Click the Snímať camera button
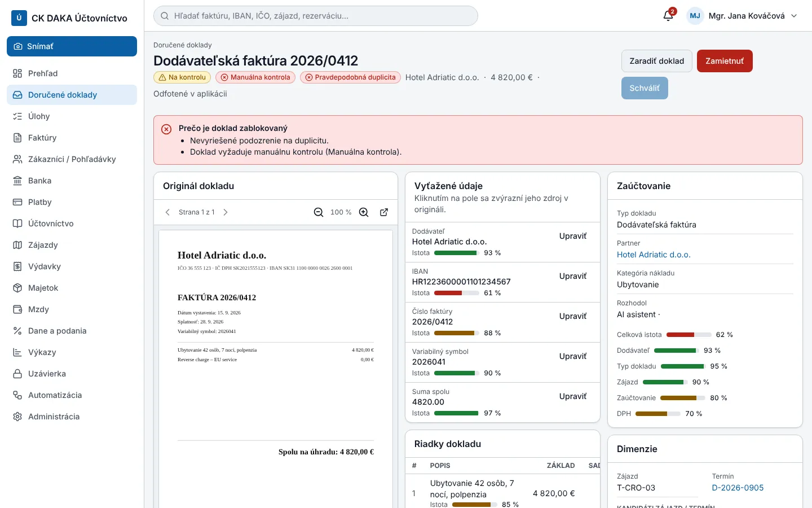Image resolution: width=812 pixels, height=508 pixels. click(72, 46)
